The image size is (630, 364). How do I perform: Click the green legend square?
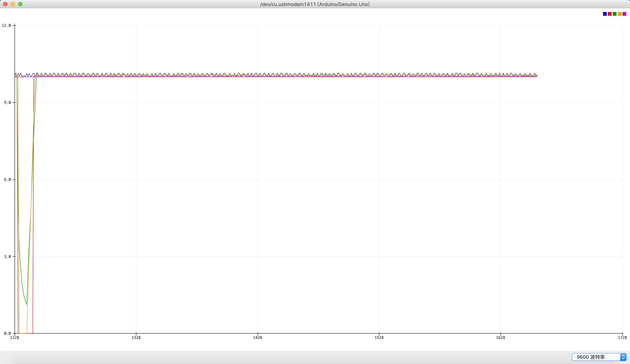click(614, 14)
